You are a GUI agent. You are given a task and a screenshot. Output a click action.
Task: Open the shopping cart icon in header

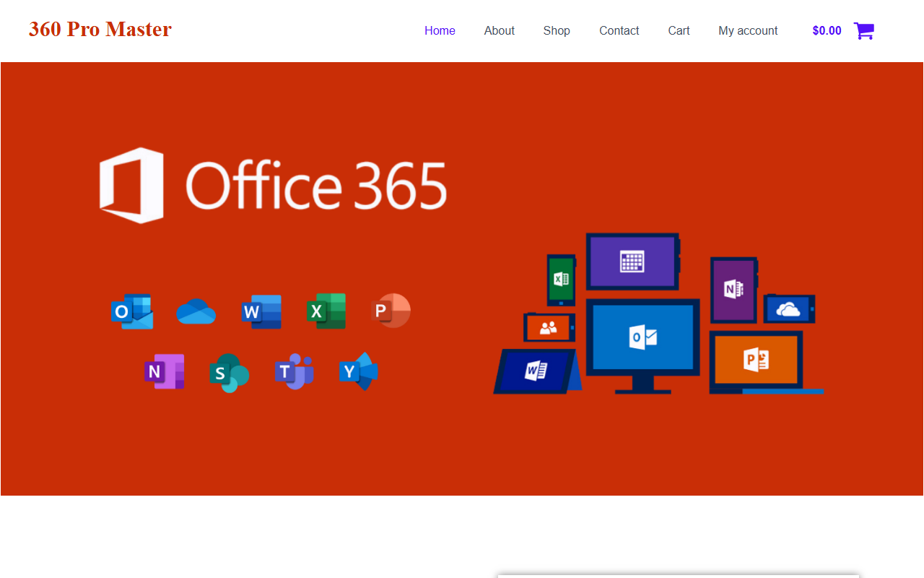pyautogui.click(x=863, y=30)
